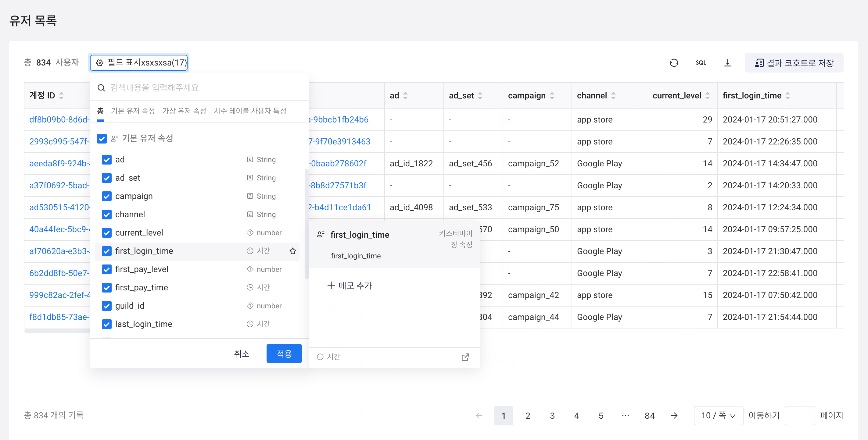The height and width of the screenshot is (440, 868).
Task: Open the 10 / 쪽 page size dropdown
Action: 718,415
